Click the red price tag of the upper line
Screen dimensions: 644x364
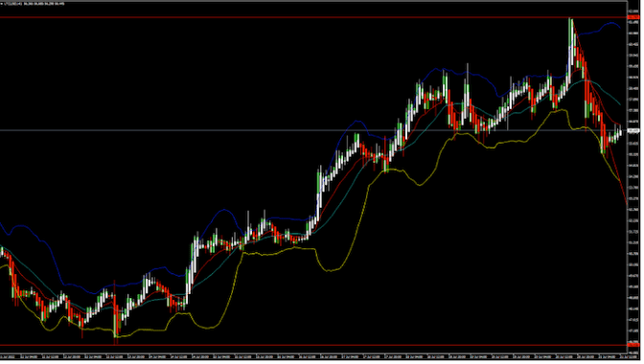coord(634,17)
